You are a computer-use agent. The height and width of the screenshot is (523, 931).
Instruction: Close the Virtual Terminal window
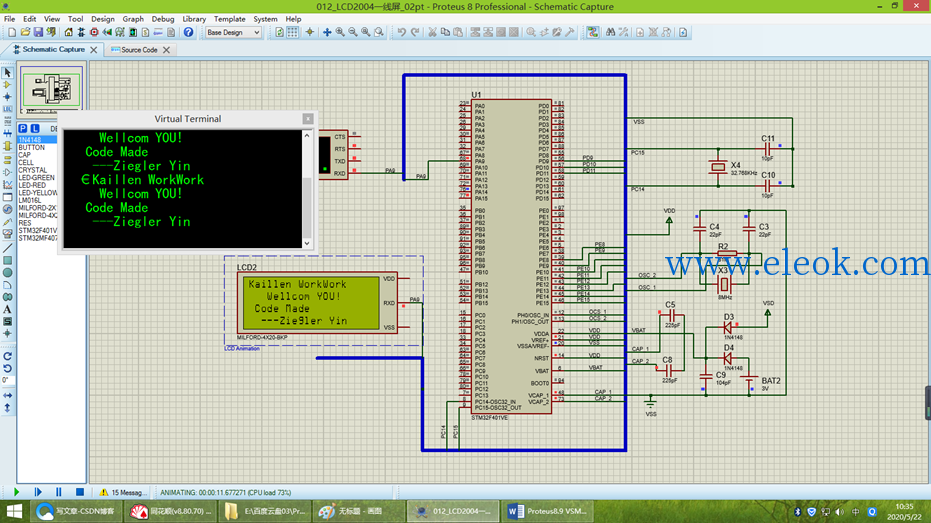point(308,119)
